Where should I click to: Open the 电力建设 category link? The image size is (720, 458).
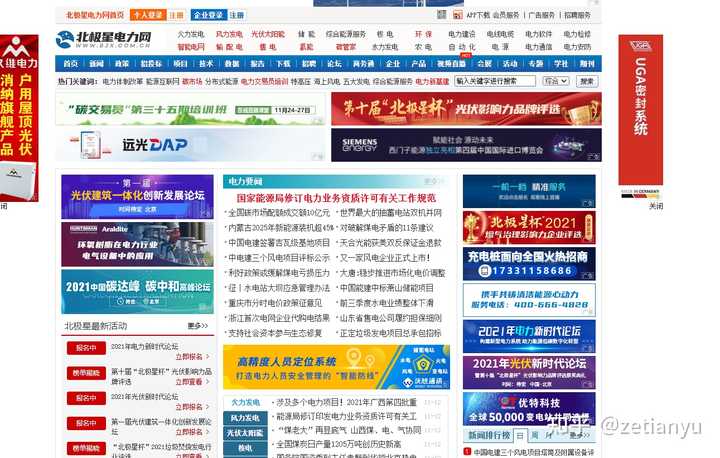click(x=462, y=34)
